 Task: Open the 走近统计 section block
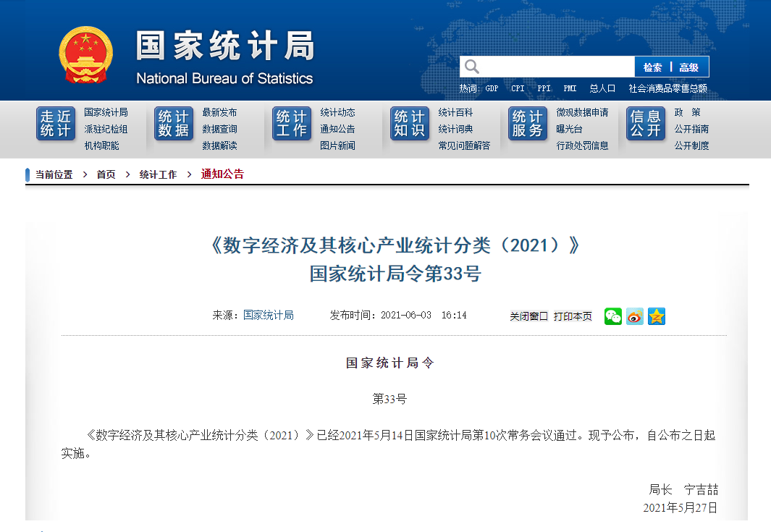[x=55, y=123]
